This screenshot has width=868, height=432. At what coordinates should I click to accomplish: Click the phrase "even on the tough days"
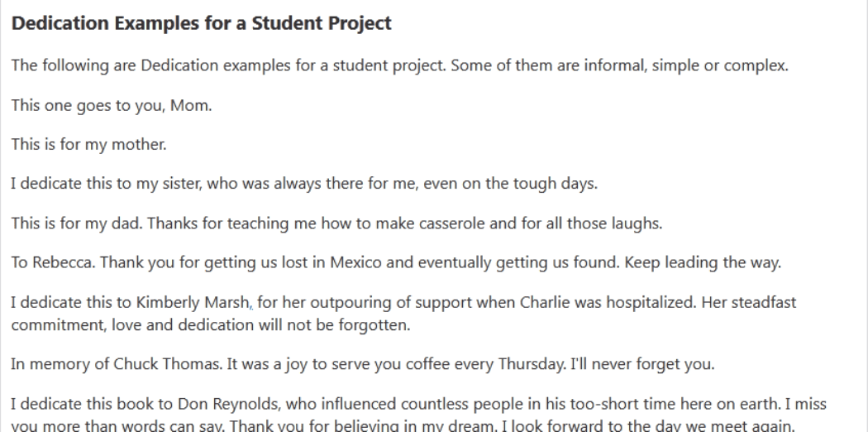point(510,184)
